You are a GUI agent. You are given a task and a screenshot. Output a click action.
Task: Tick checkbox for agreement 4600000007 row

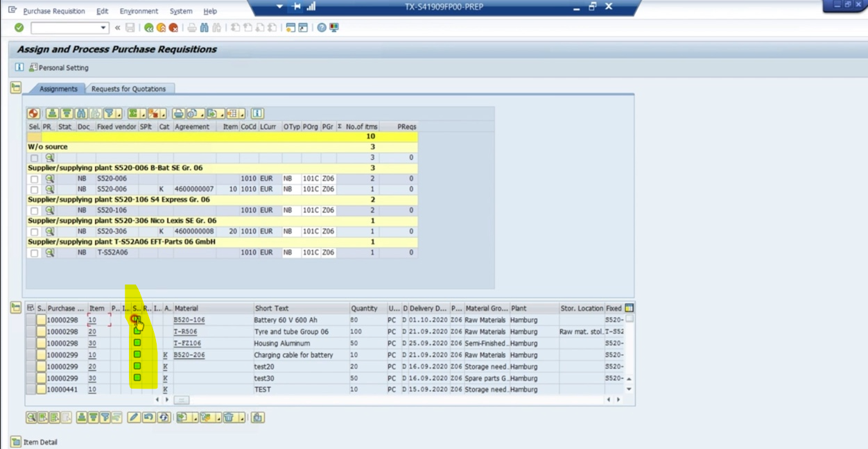tap(34, 189)
